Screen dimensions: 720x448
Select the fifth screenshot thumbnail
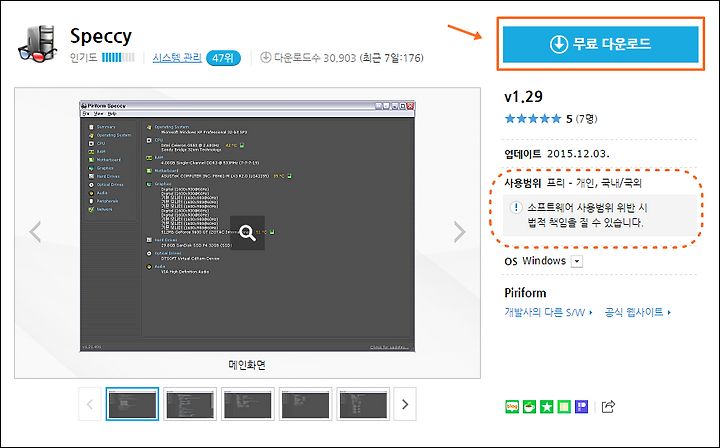tap(363, 404)
